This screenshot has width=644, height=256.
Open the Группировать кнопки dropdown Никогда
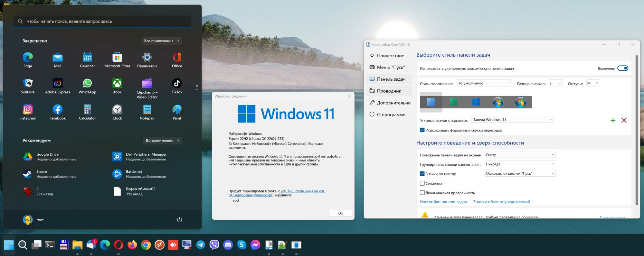(x=520, y=164)
